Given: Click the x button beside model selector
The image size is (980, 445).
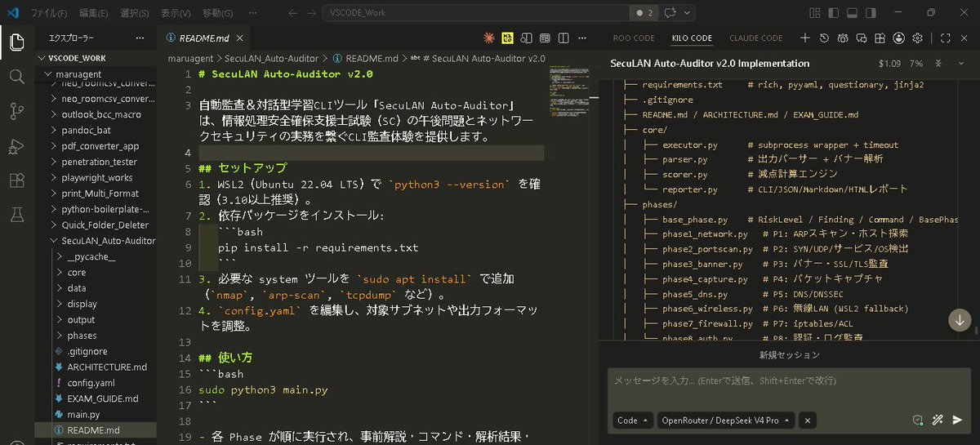Looking at the screenshot, I should click(807, 420).
